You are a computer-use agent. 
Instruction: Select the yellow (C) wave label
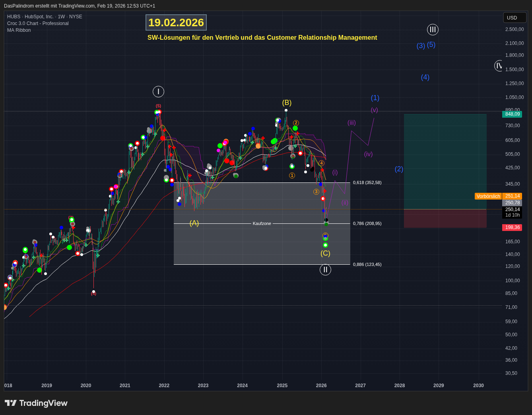[325, 253]
